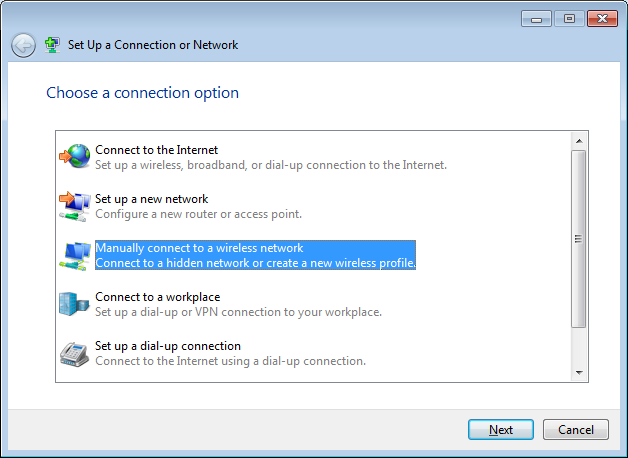Click the Next button

[501, 430]
